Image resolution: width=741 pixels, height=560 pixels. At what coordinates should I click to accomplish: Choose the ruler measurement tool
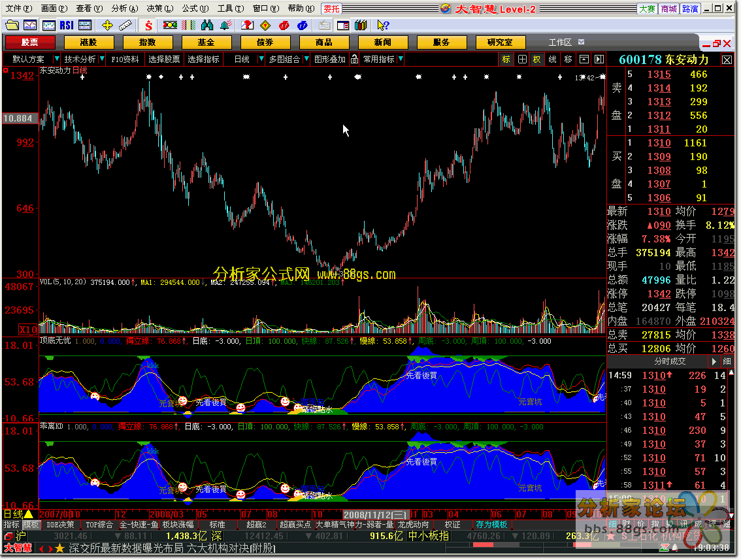125,25
